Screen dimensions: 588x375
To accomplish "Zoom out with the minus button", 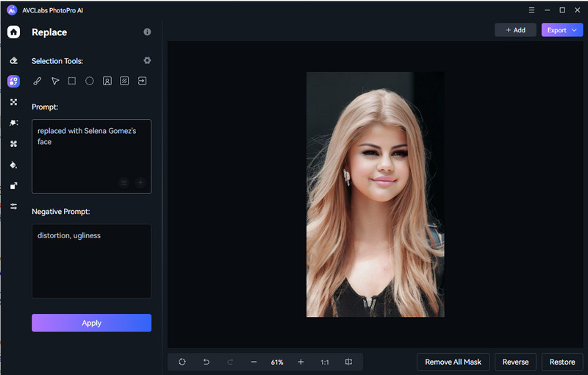I will pyautogui.click(x=254, y=362).
